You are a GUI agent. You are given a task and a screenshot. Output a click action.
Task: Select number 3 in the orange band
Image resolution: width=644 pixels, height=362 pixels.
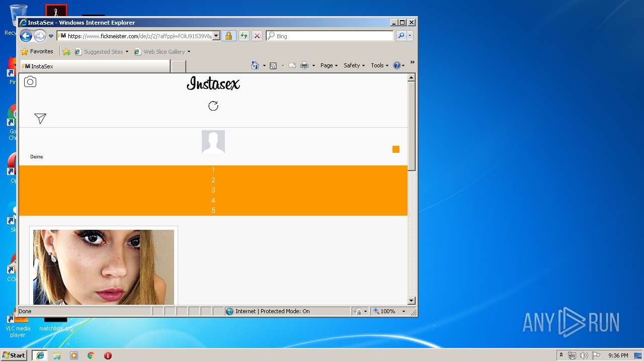tap(213, 190)
